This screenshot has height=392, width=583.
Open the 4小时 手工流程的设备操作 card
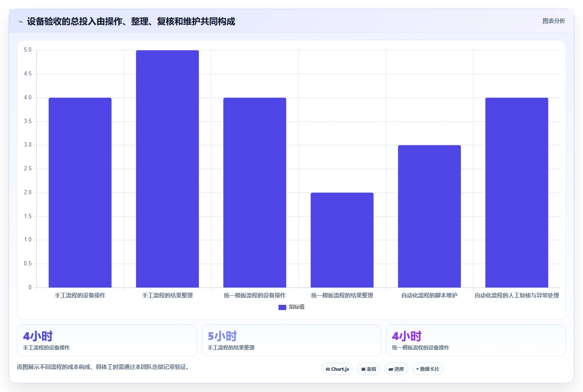point(107,340)
